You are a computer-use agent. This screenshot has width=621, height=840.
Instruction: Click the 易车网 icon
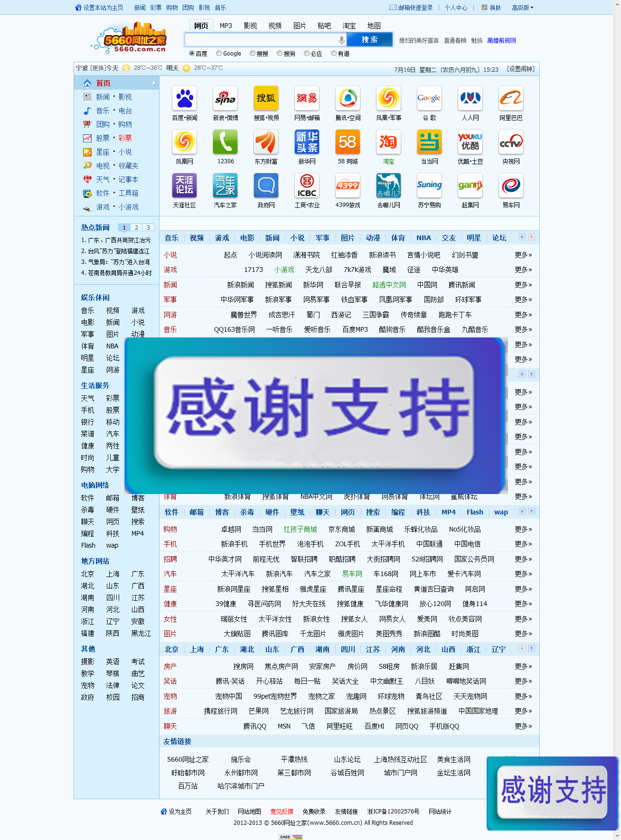tap(511, 186)
